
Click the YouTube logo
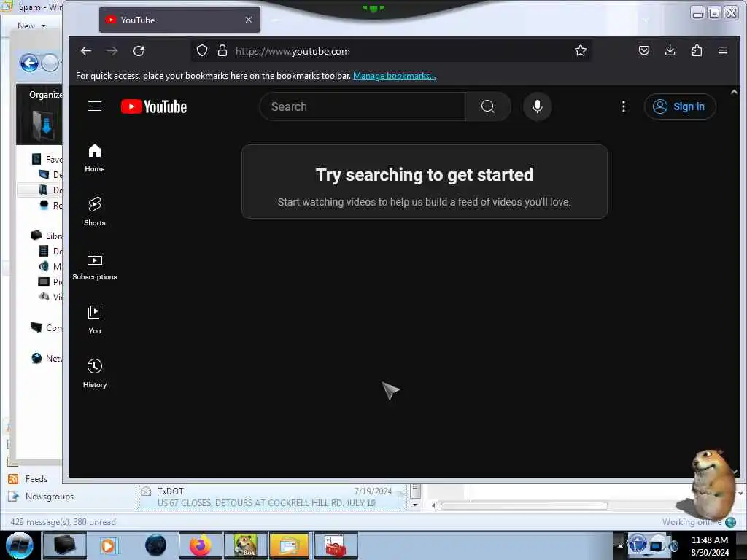[153, 106]
